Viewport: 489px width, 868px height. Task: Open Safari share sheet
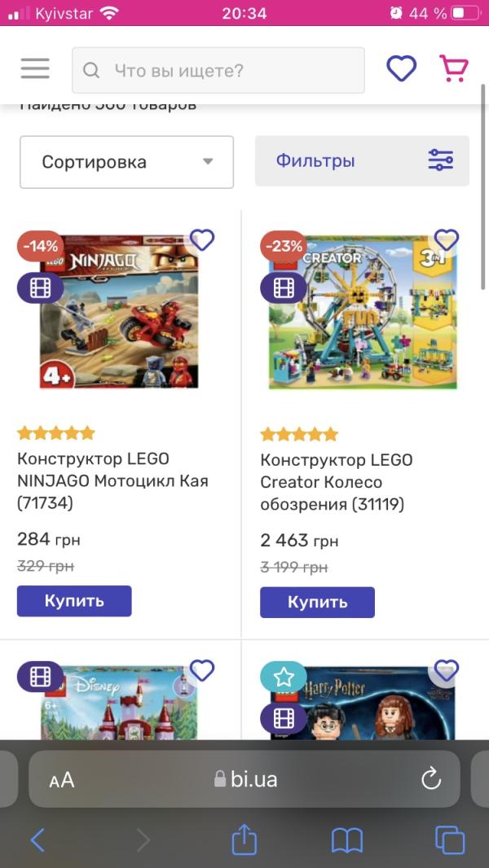click(x=244, y=840)
